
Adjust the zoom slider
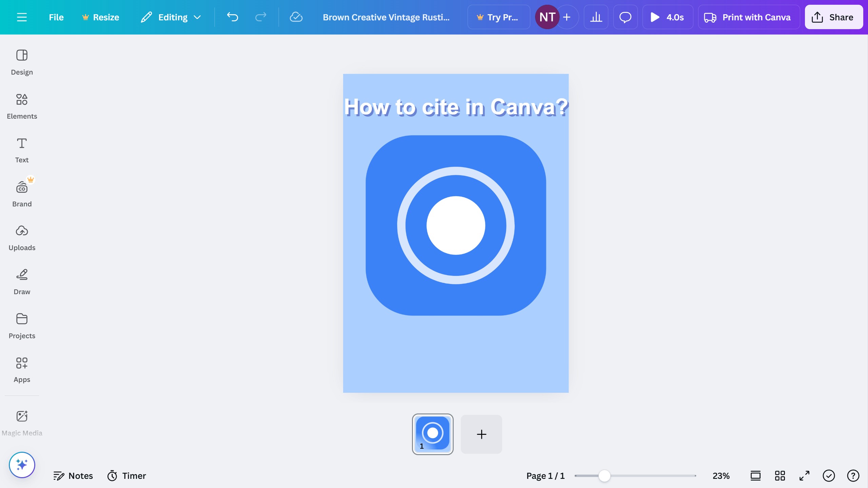pyautogui.click(x=604, y=475)
